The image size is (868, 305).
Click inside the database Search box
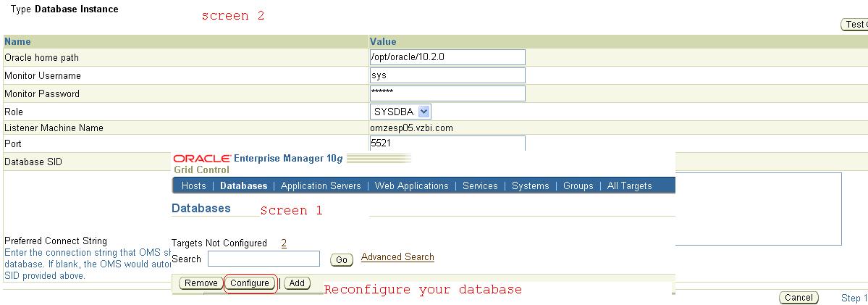[x=264, y=259]
